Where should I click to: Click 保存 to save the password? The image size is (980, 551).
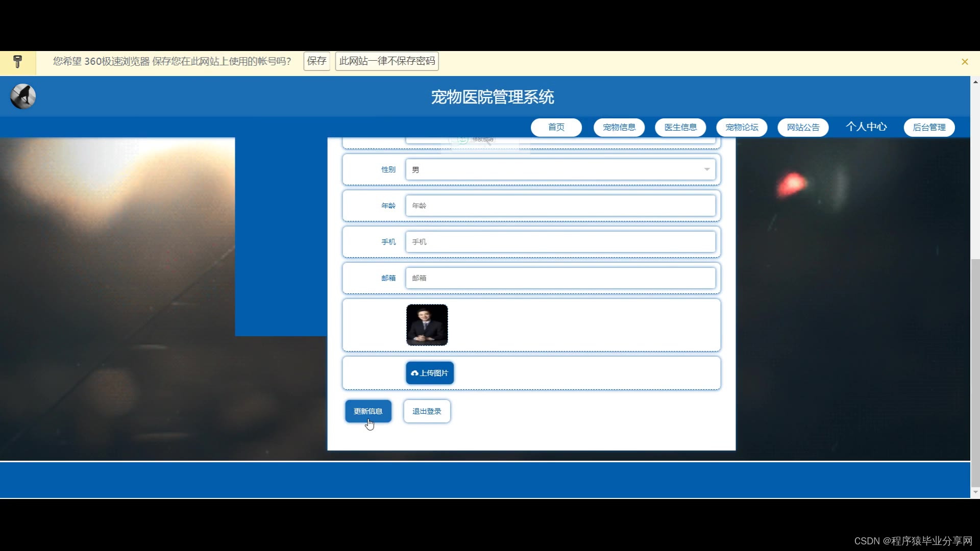pyautogui.click(x=316, y=61)
